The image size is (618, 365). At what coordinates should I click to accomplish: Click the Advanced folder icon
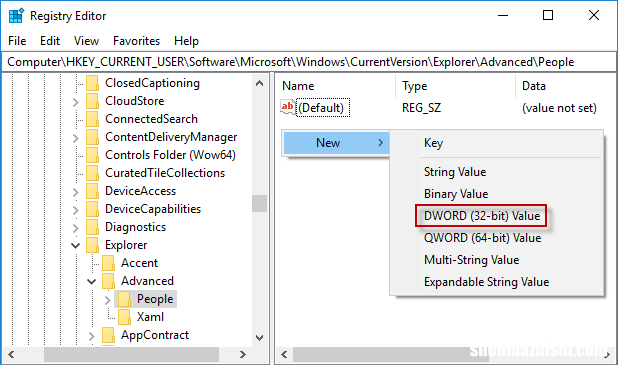(108, 281)
